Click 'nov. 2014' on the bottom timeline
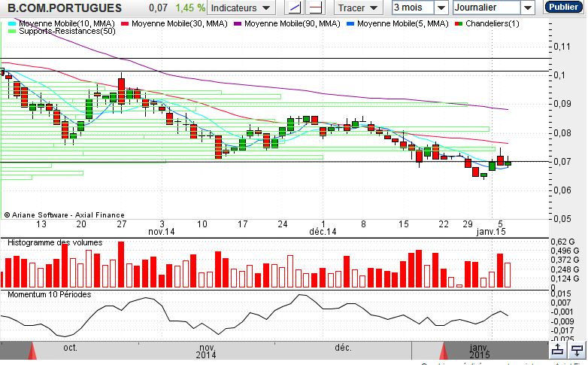Viewport: 588px width, 365px height. 206,351
